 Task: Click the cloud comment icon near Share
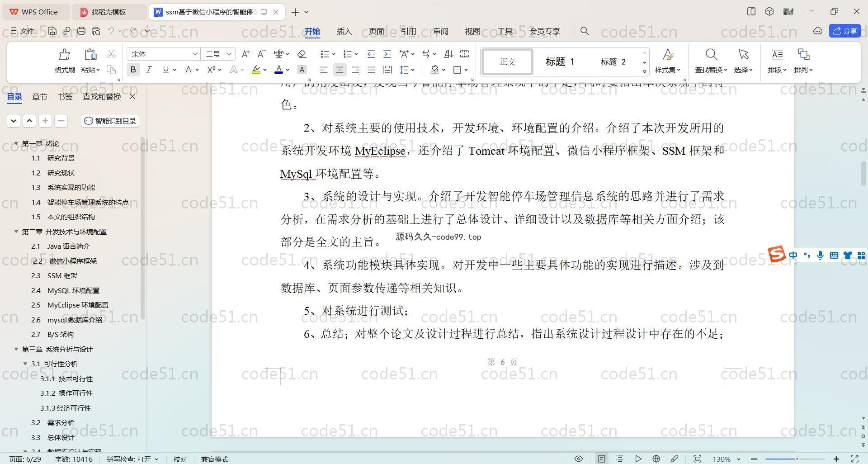pyautogui.click(x=817, y=31)
